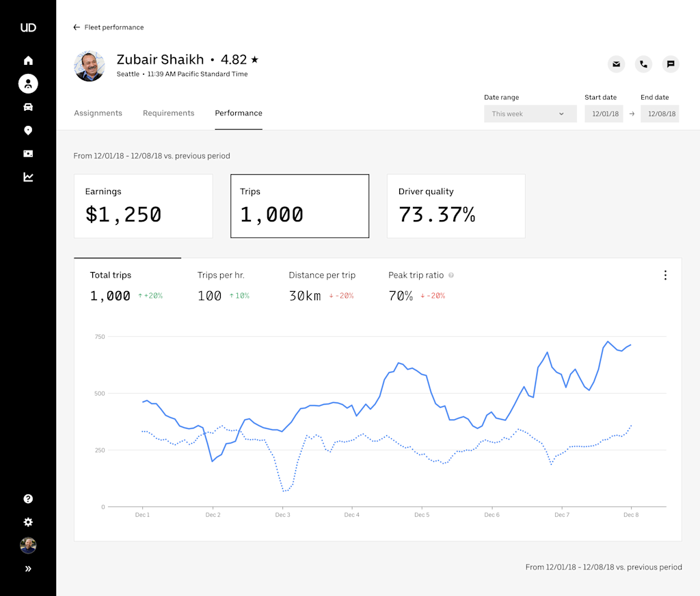Open Help via the question mark icon
This screenshot has width=700, height=596.
click(x=28, y=498)
